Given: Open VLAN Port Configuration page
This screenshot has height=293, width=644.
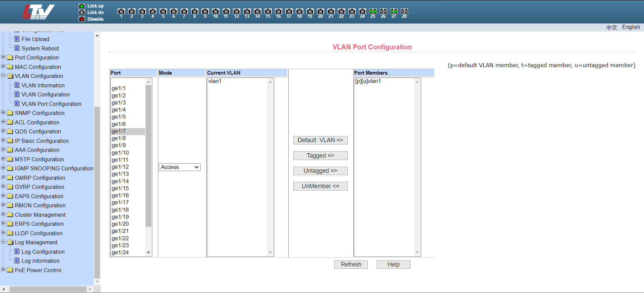Looking at the screenshot, I should (x=51, y=104).
